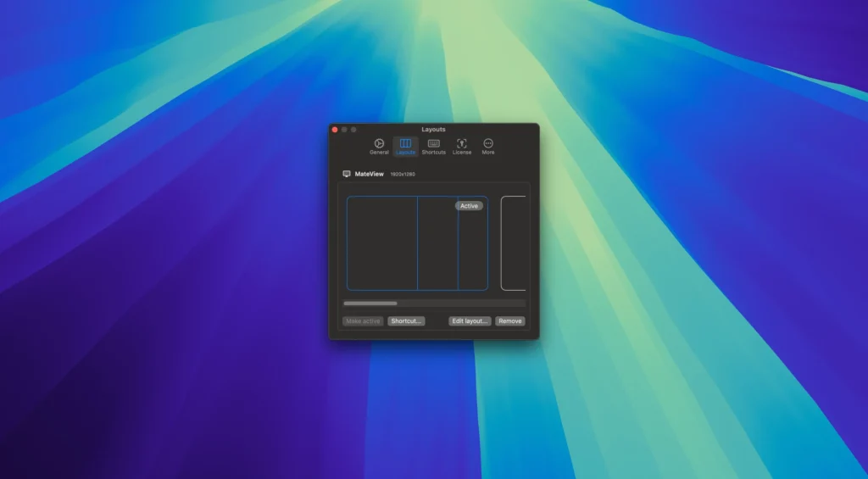
Task: Remove the selected layout
Action: click(509, 321)
